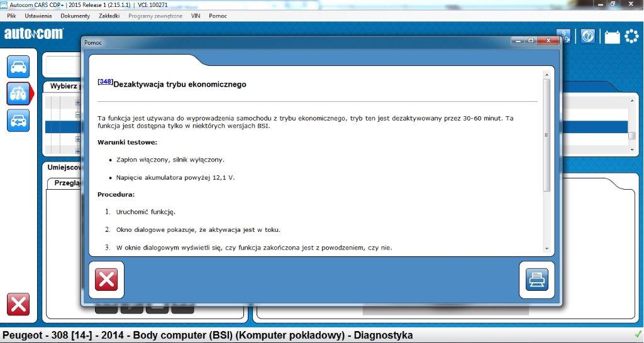
Task: Select the car diagnostics icon in sidebar
Action: tap(18, 94)
